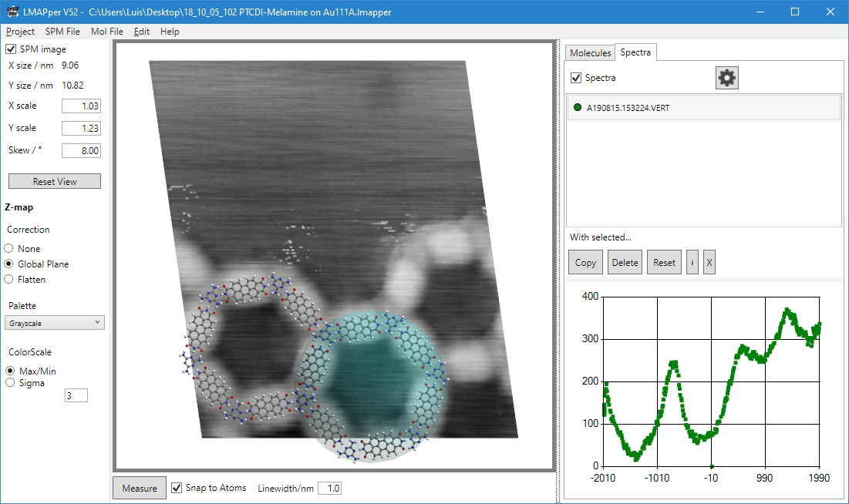Click the 'With selected...' label
This screenshot has width=849, height=504.
(x=601, y=237)
